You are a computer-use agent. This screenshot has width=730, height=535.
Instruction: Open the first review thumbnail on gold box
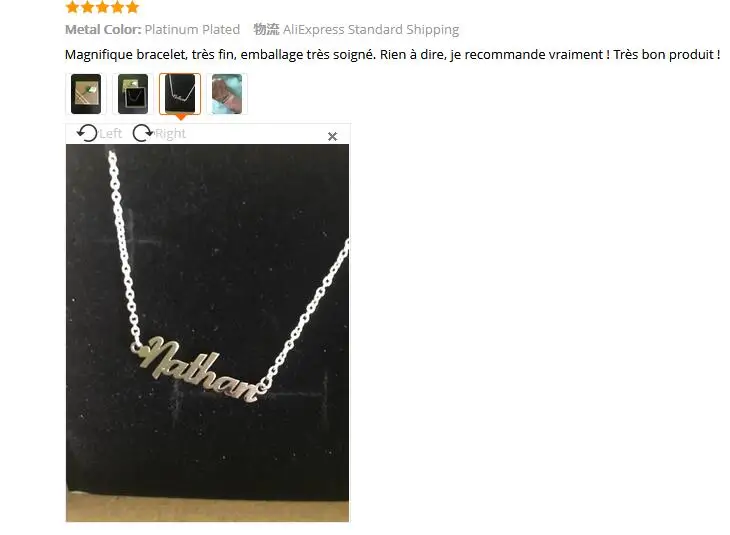86,94
